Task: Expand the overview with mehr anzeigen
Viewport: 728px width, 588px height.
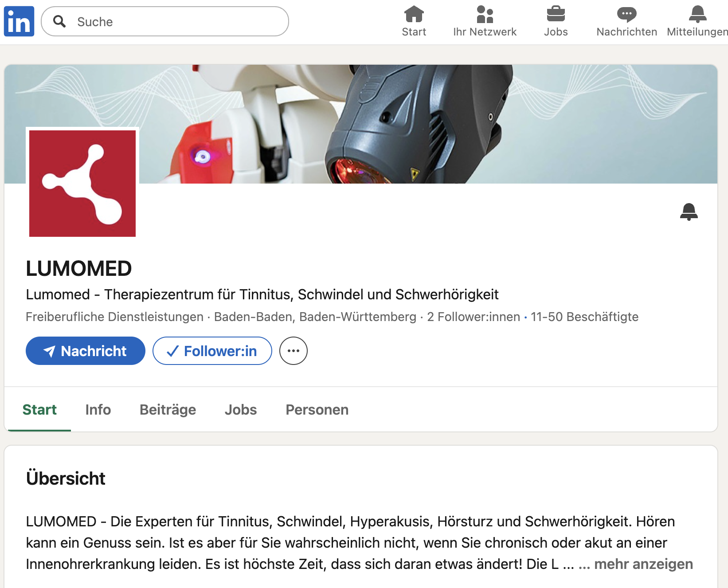Action: [x=643, y=564]
